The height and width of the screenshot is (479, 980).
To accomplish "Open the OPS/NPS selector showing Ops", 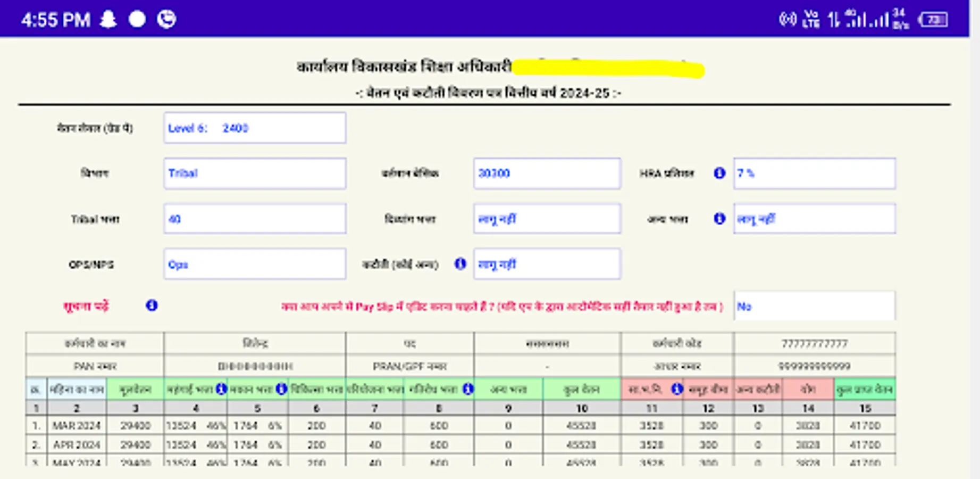I will click(x=255, y=263).
